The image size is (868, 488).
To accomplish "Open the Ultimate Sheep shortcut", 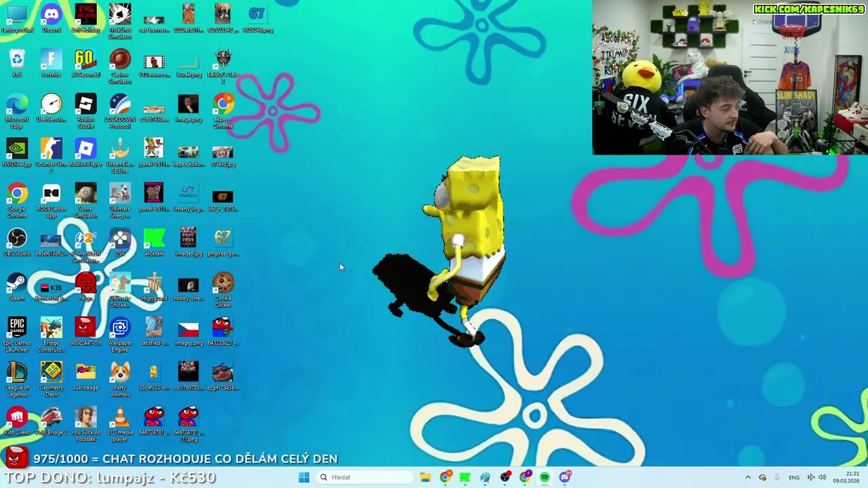I will tap(120, 201).
